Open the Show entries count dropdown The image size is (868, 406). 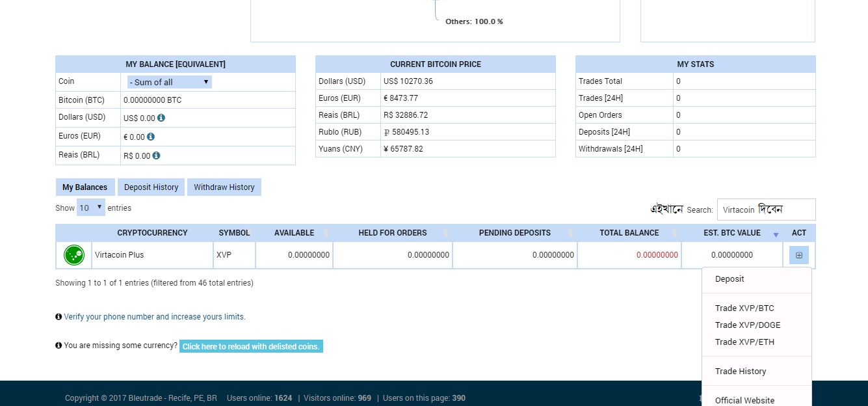(91, 208)
